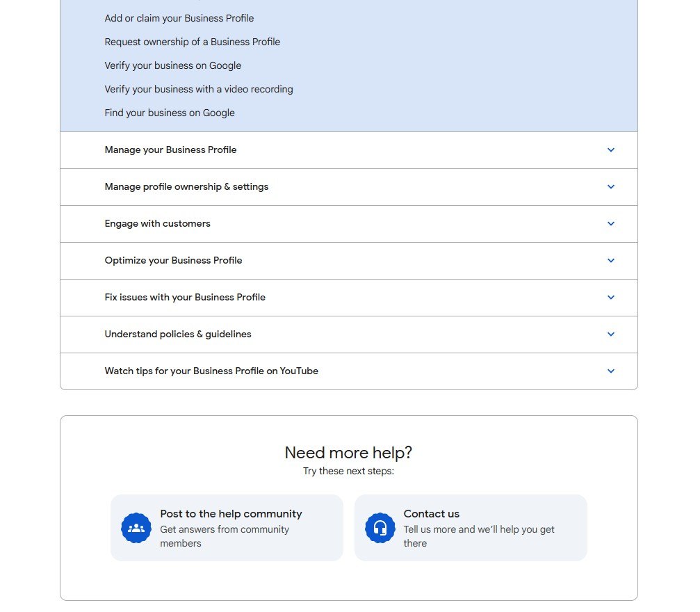Open Verify your business with a video recording
The height and width of the screenshot is (612, 700).
point(199,89)
